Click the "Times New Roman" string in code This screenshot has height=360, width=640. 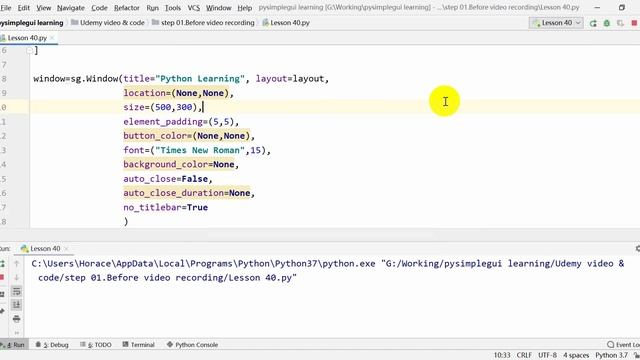click(200, 150)
